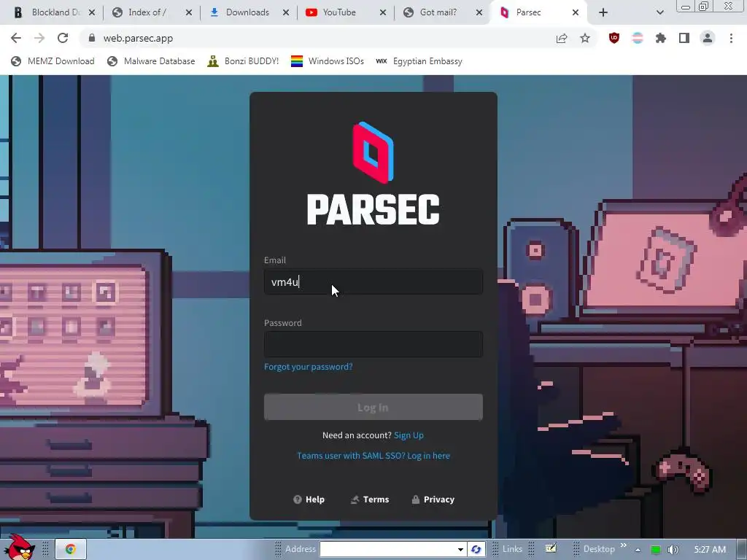This screenshot has height=560, width=747.
Task: Click the taskbar Address go/refresh icon
Action: 476,549
